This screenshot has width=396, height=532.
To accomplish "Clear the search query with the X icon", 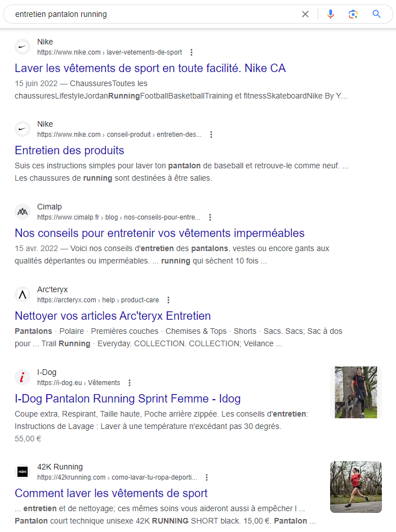I will point(305,14).
